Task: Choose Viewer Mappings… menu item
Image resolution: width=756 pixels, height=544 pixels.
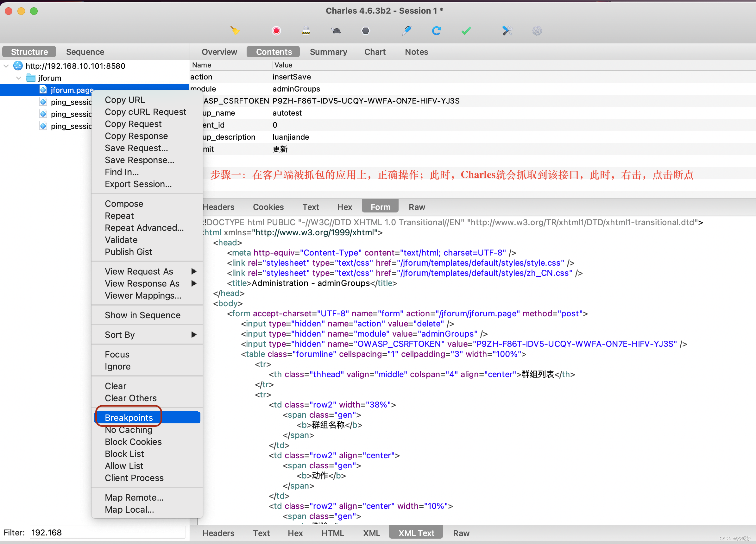Action: click(147, 295)
